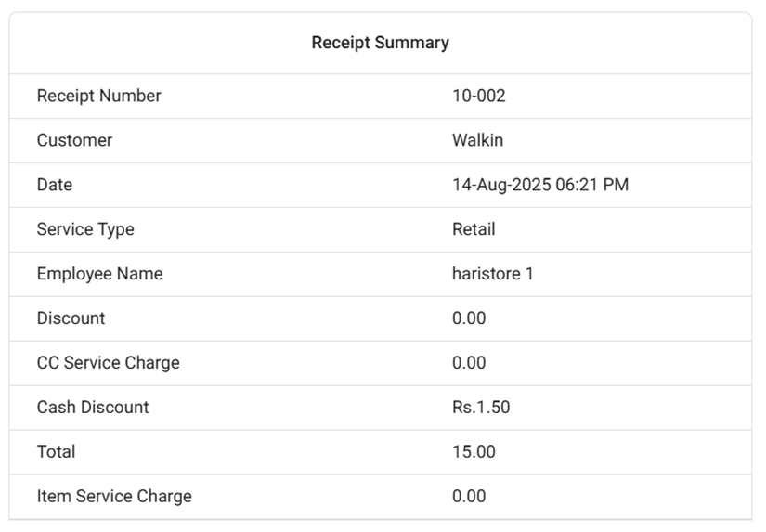
Task: Click the Total row label
Action: coord(56,452)
